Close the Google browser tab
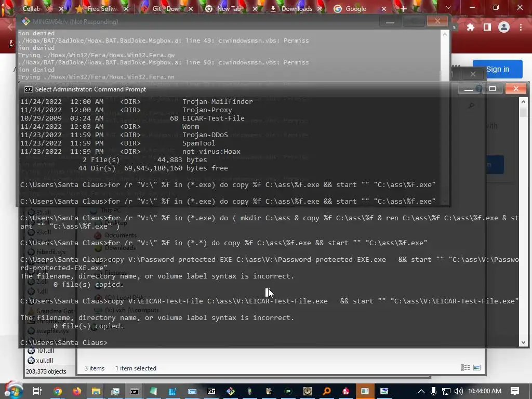 click(384, 9)
